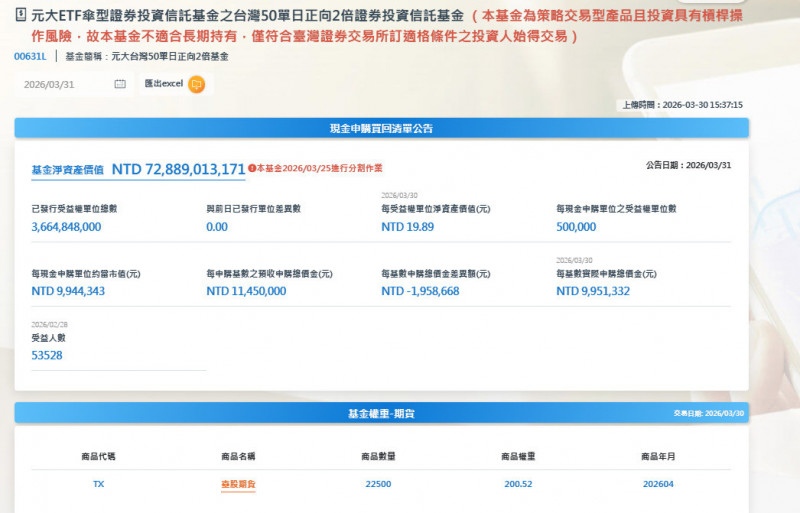Image resolution: width=800 pixels, height=513 pixels.
Task: Click the 商品名稱 column header
Action: tap(238, 456)
